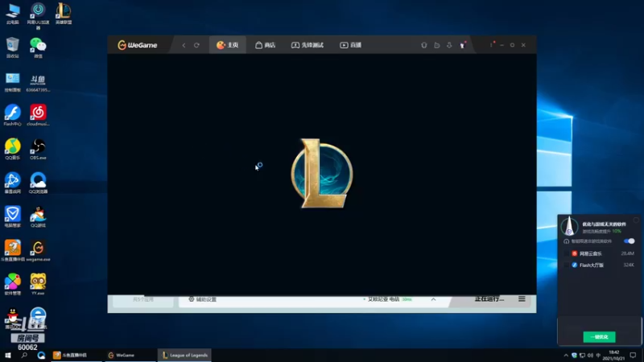This screenshot has width=644, height=362.
Task: Click the WeGame logo in title bar
Action: [137, 45]
